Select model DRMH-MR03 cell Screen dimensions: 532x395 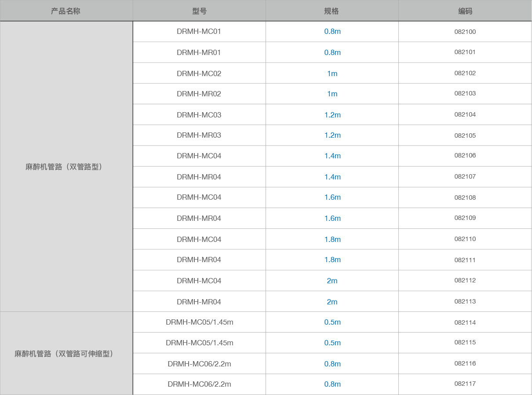tap(199, 135)
